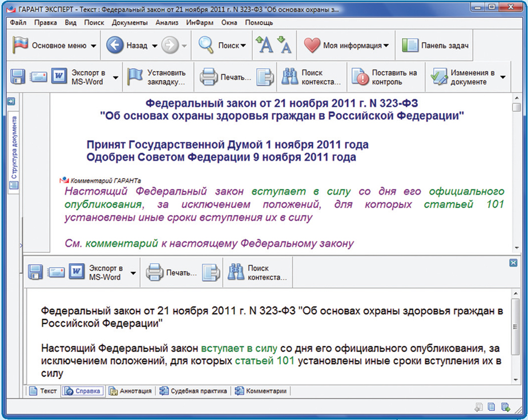Open the Экспорт в MS-Word dropdown arrow in top toolbar

point(115,77)
